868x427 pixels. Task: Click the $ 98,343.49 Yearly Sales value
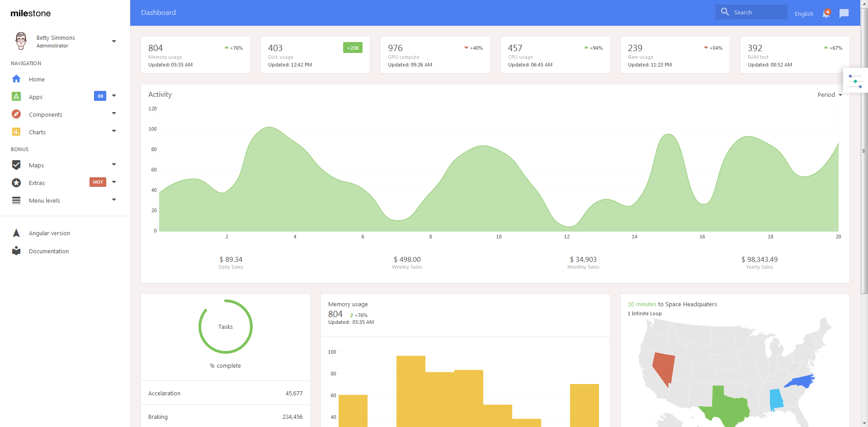point(759,259)
